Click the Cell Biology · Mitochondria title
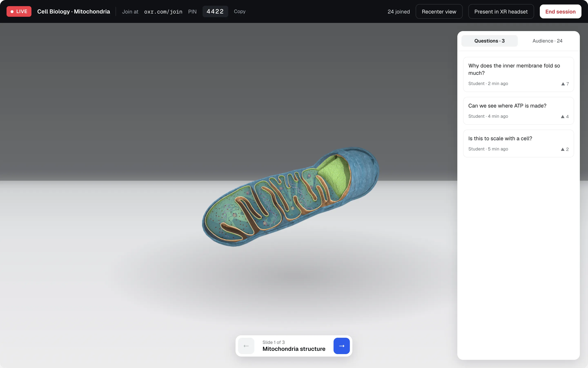The width and height of the screenshot is (588, 368). [73, 11]
